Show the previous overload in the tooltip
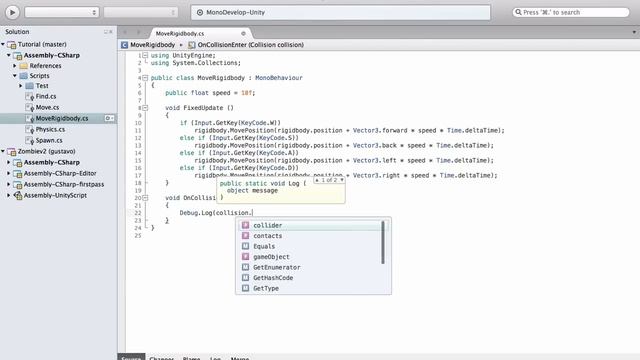Screen dimensions: 640x360 point(317,180)
